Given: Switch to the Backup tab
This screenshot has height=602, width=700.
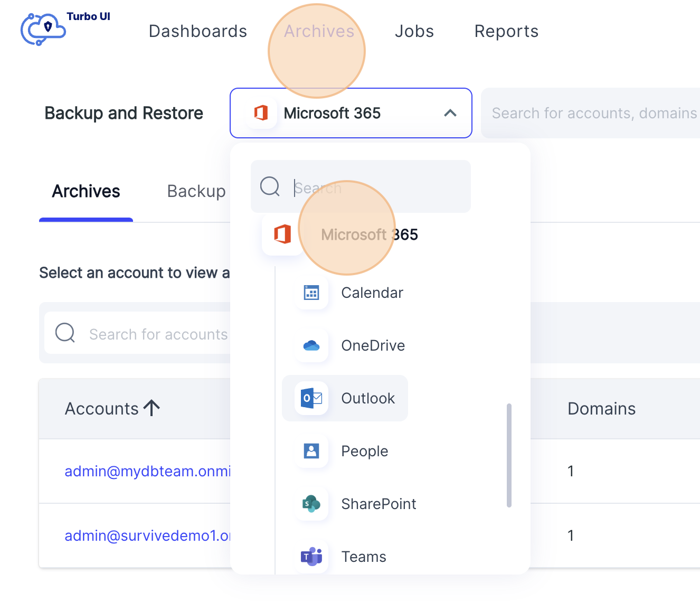Looking at the screenshot, I should [x=196, y=191].
